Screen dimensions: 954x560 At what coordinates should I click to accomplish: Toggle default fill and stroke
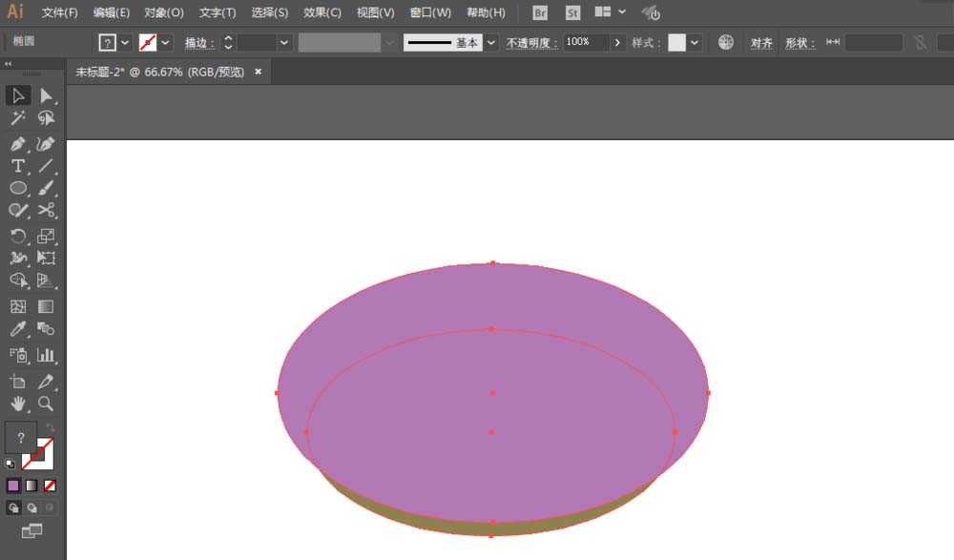pyautogui.click(x=10, y=465)
